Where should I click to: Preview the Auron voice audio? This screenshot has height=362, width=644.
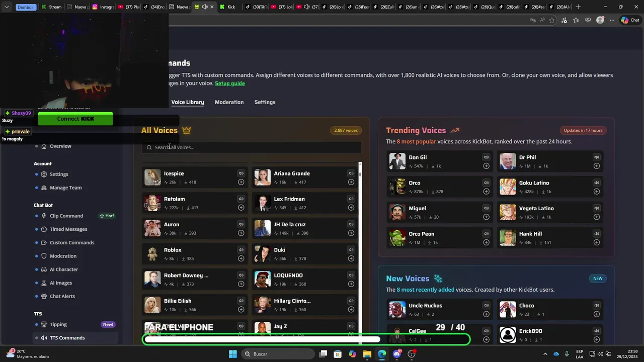241,224
